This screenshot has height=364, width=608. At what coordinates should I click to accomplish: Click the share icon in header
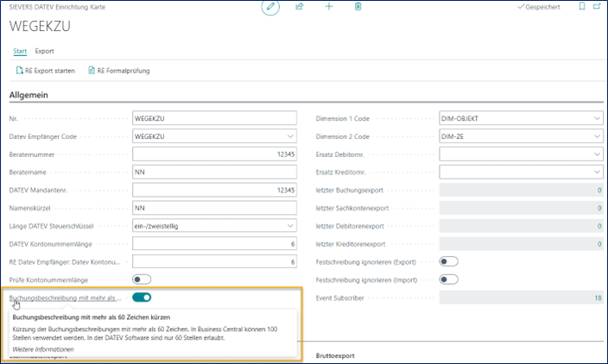point(300,7)
